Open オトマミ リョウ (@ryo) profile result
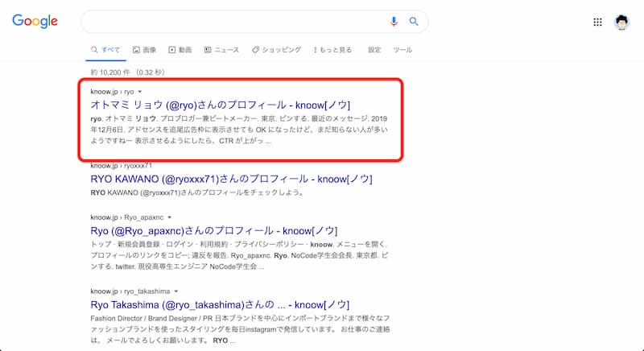The image size is (644, 351). coord(220,105)
